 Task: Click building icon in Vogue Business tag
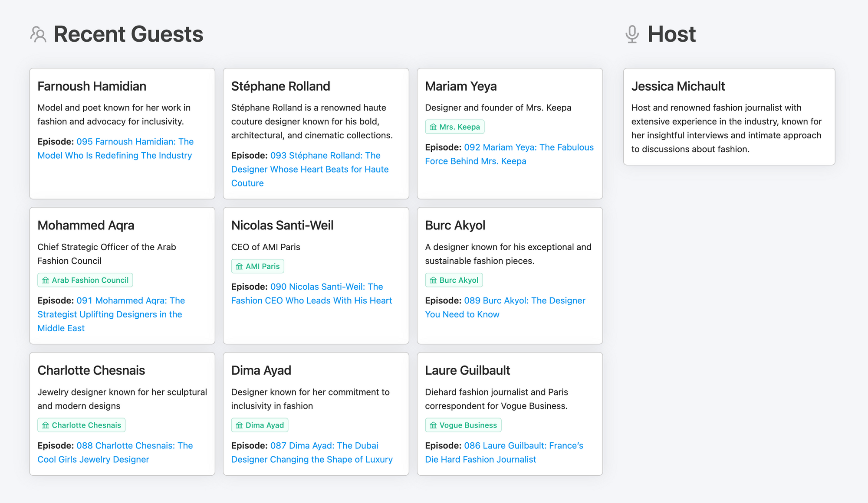point(433,425)
